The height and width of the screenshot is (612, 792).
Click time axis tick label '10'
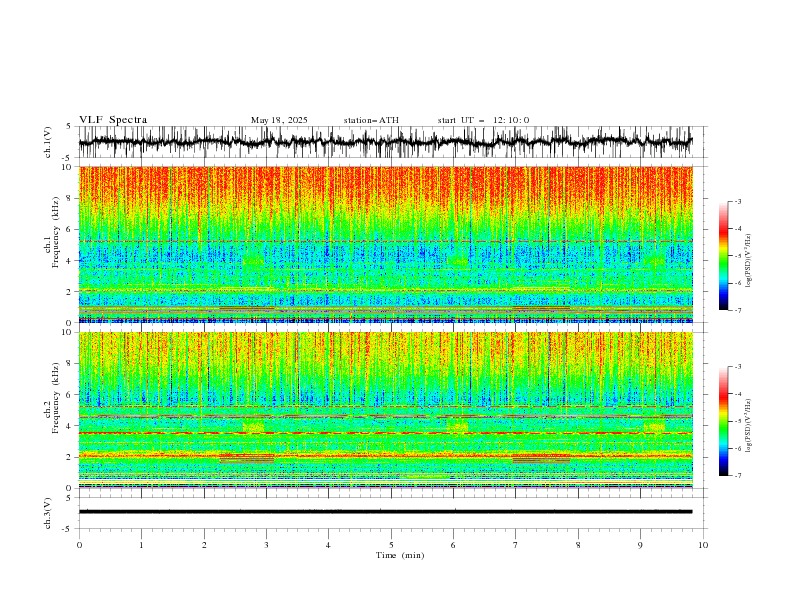click(703, 545)
